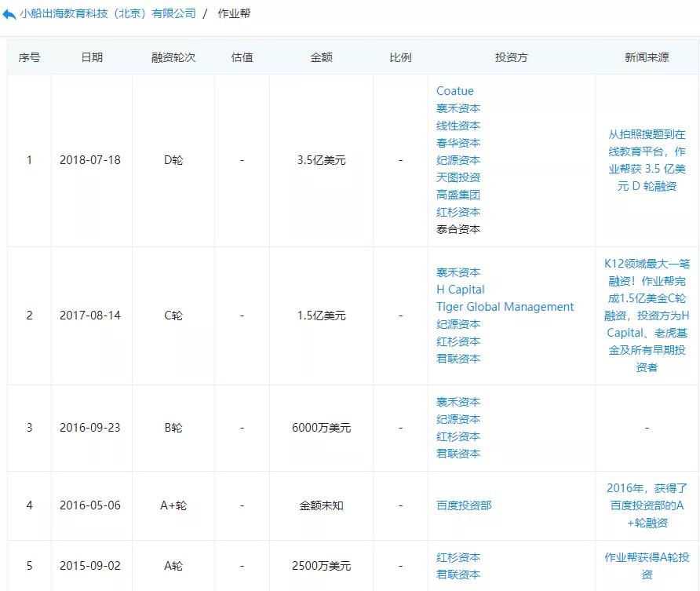Click the 新闻来源 column header

647,57
